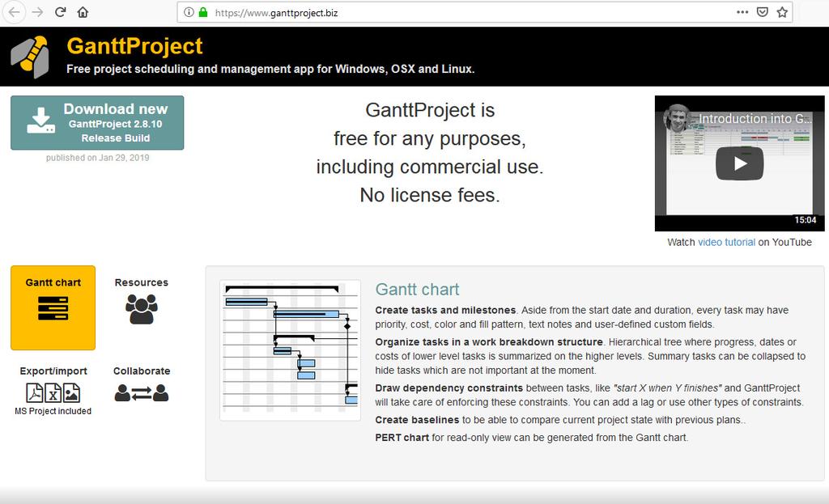Click the Collaborate exchange arrows icon

141,393
